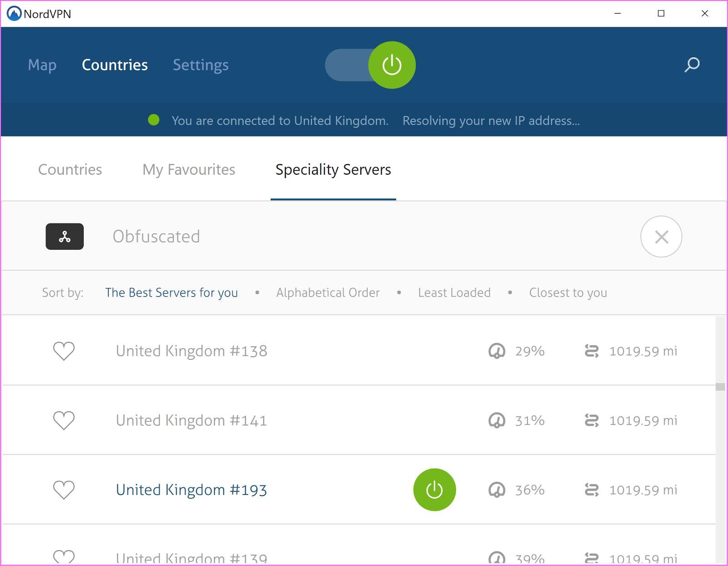Favourite United Kingdom #141 with heart icon
The image size is (728, 566).
(x=64, y=420)
